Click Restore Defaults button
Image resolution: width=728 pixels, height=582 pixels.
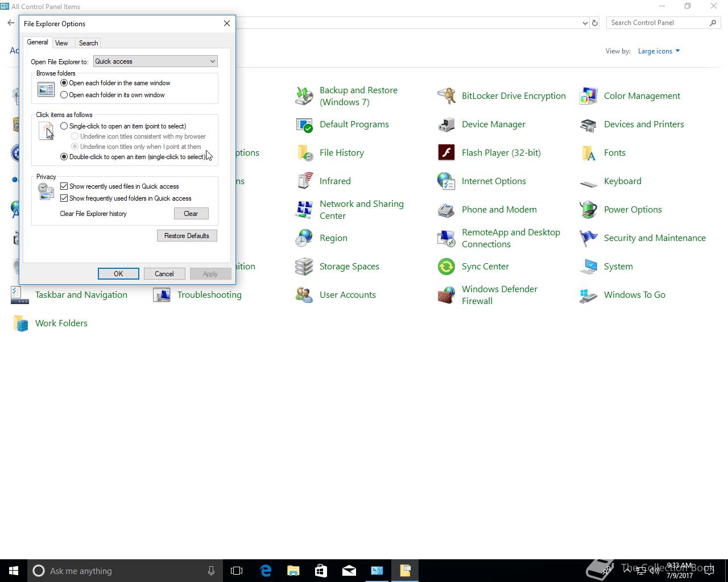click(187, 236)
